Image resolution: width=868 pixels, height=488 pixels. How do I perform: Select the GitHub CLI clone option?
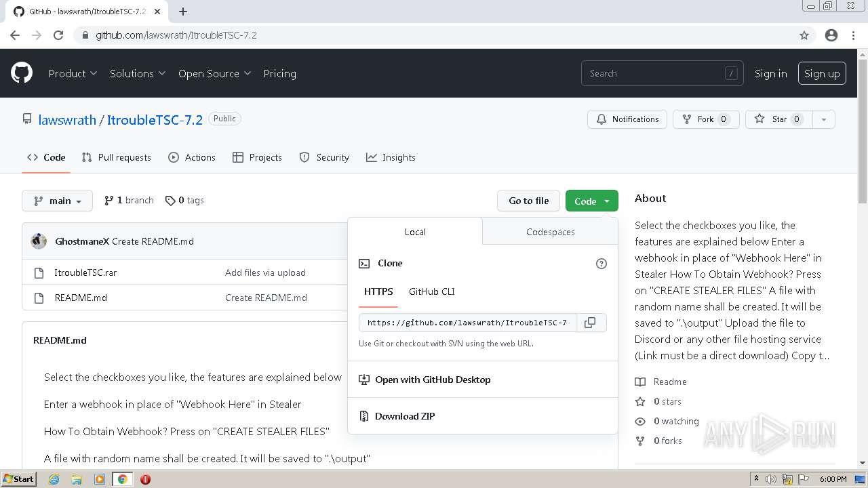click(432, 291)
